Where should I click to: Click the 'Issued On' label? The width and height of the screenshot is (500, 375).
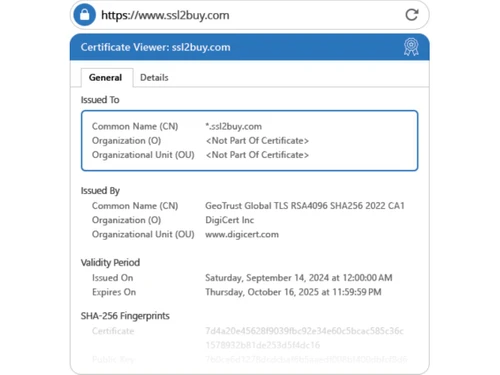[x=113, y=278]
